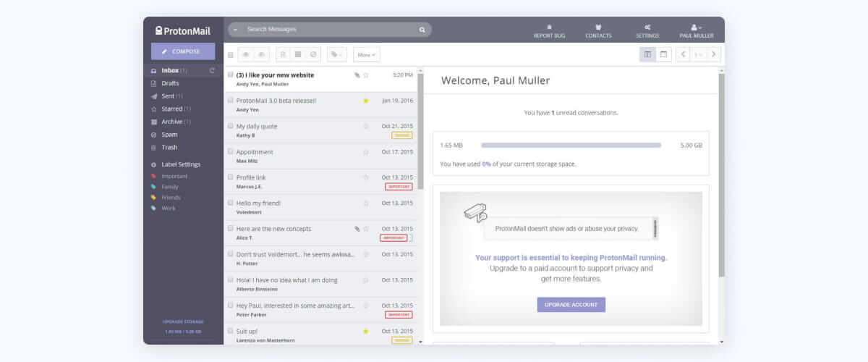
Task: Switch to column layout view
Action: (647, 54)
